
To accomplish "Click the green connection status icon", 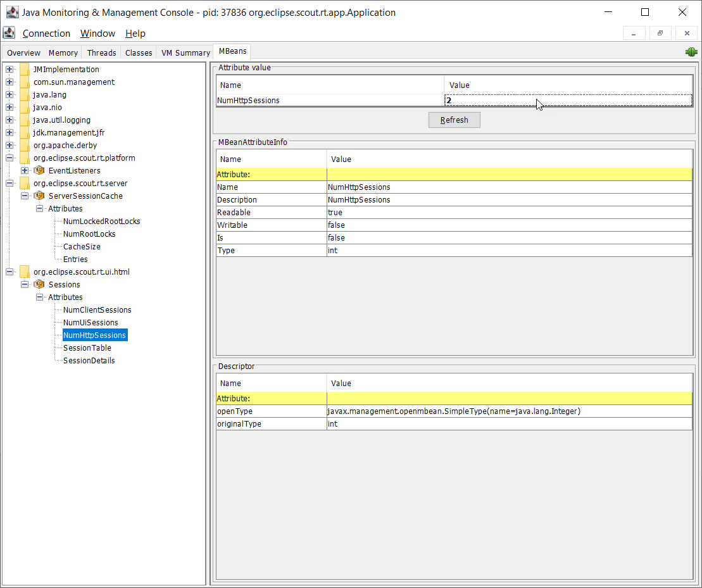I will coord(691,52).
